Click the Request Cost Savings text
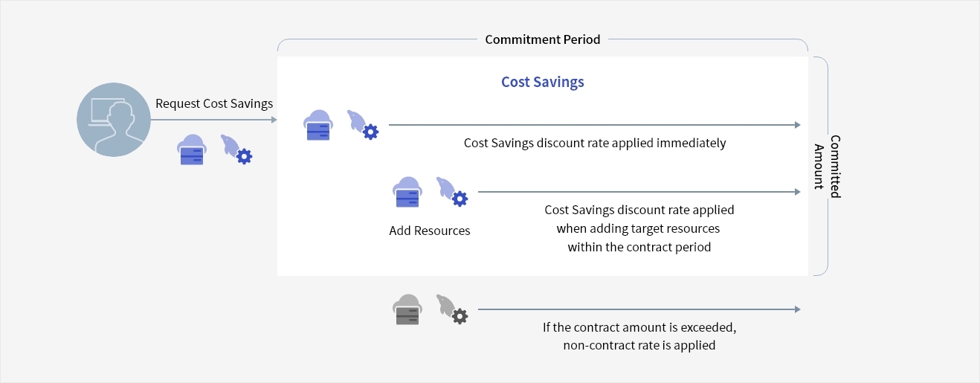The image size is (980, 383). [x=214, y=103]
